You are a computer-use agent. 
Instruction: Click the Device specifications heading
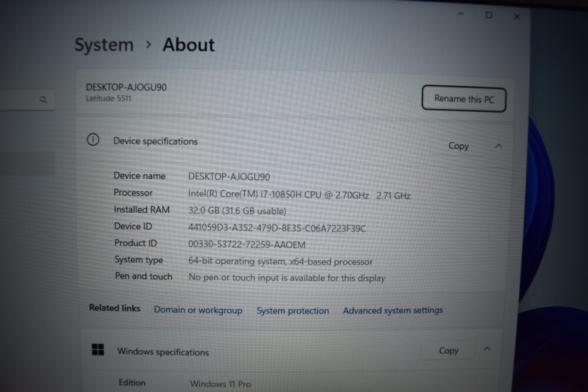tap(156, 141)
